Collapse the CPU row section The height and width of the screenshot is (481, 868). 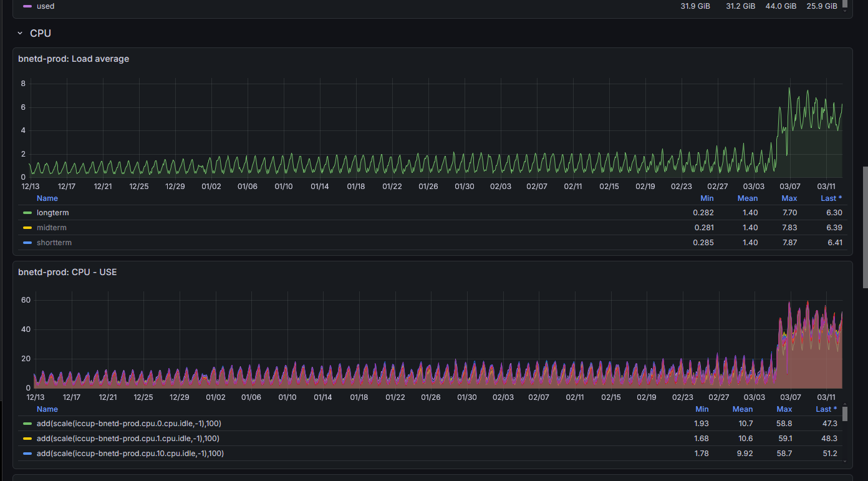pos(20,33)
